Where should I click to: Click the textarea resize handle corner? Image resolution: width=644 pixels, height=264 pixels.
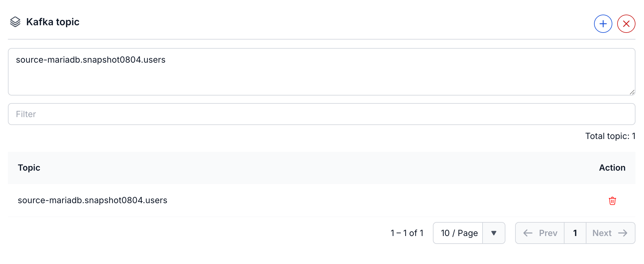coord(632,92)
